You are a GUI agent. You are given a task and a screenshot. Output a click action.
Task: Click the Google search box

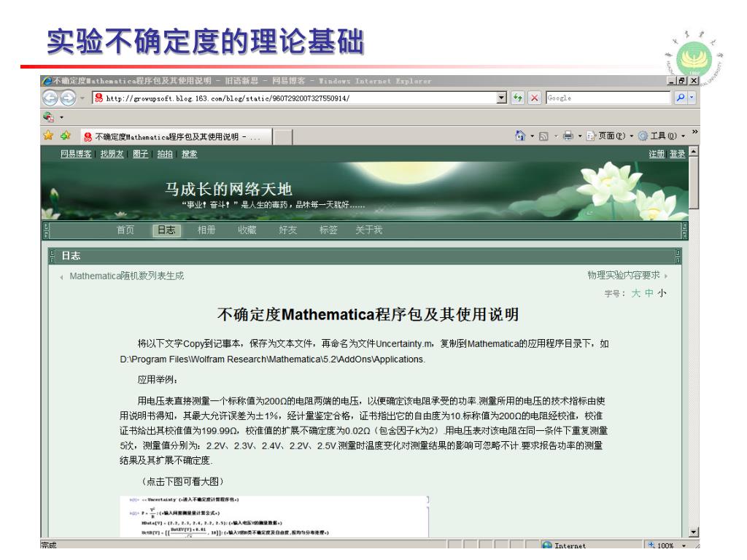point(608,98)
